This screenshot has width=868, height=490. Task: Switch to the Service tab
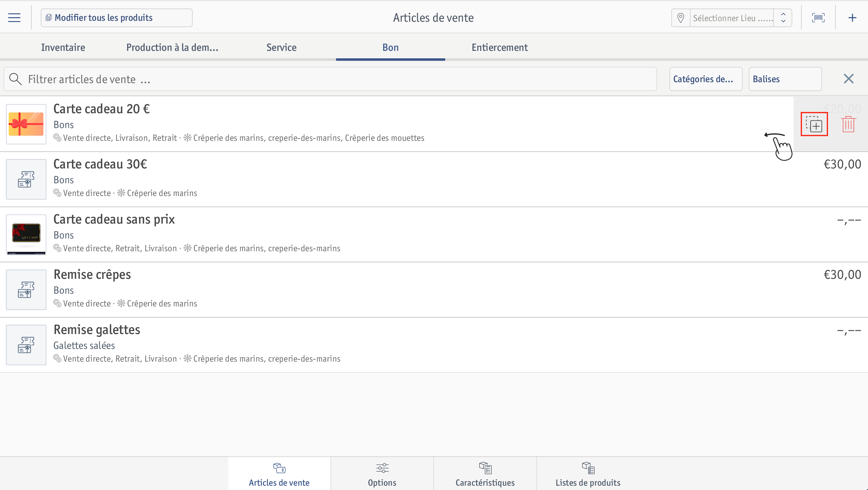tap(281, 47)
